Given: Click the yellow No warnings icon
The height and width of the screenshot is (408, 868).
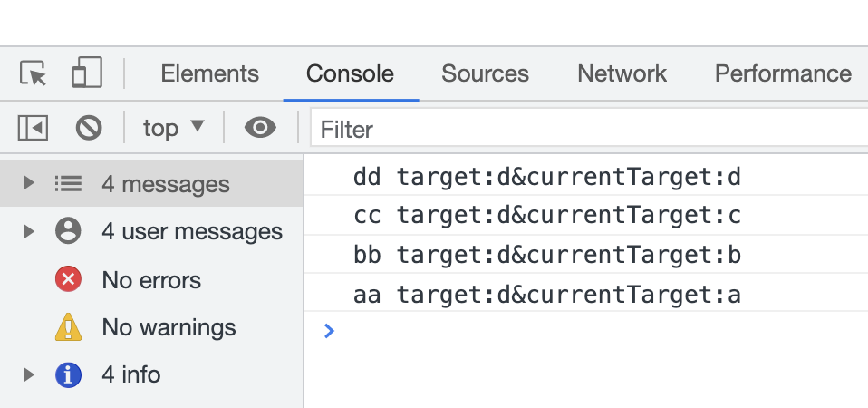Looking at the screenshot, I should (69, 327).
